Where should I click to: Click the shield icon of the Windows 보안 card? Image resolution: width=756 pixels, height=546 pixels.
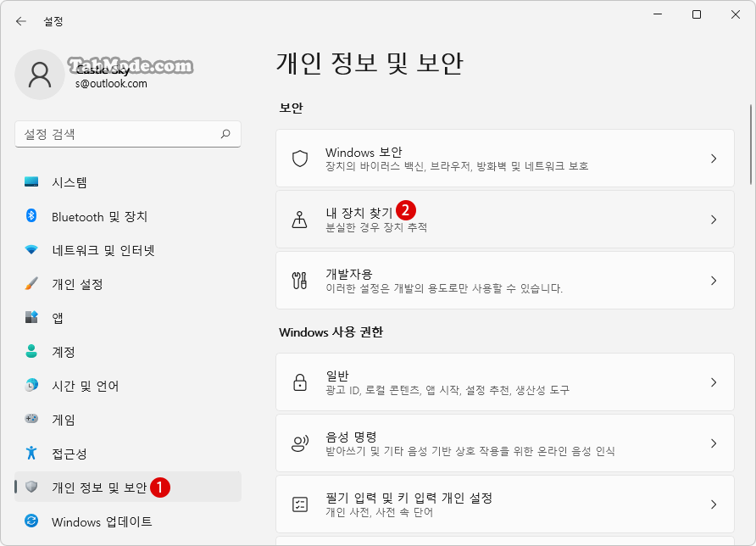click(300, 159)
